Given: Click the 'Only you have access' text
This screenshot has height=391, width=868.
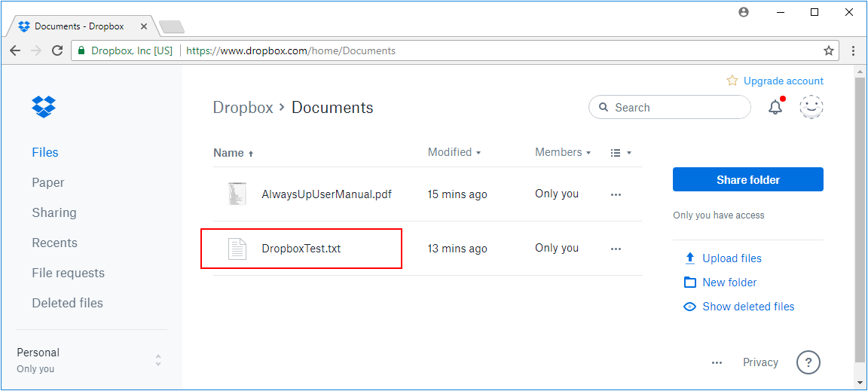Looking at the screenshot, I should click(719, 215).
